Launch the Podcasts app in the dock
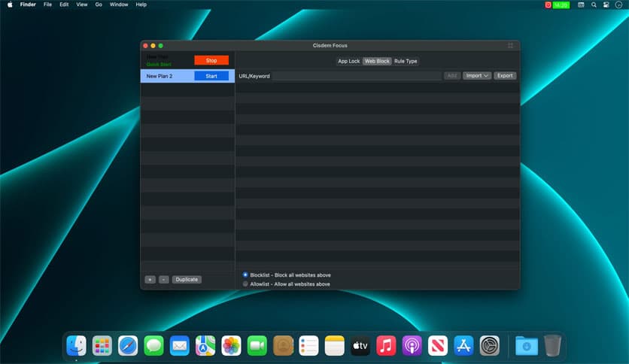This screenshot has height=364, width=629. pyautogui.click(x=412, y=345)
